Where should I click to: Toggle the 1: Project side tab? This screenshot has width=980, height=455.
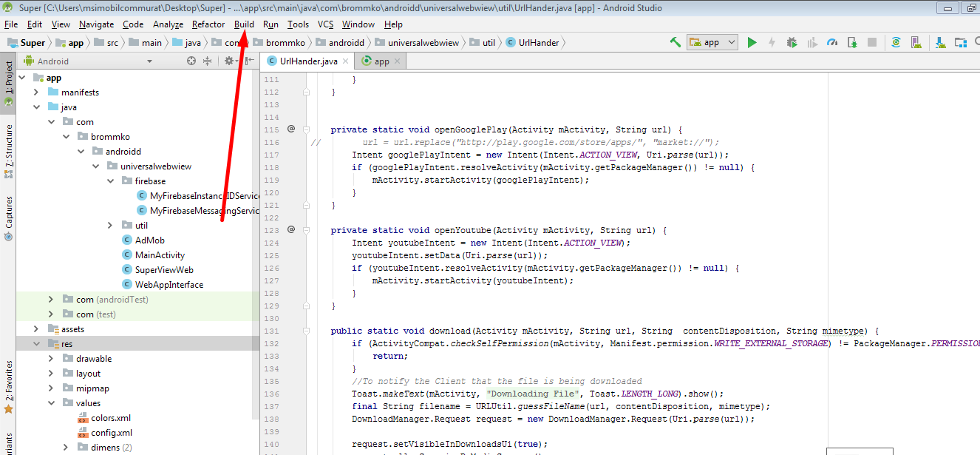[x=8, y=84]
